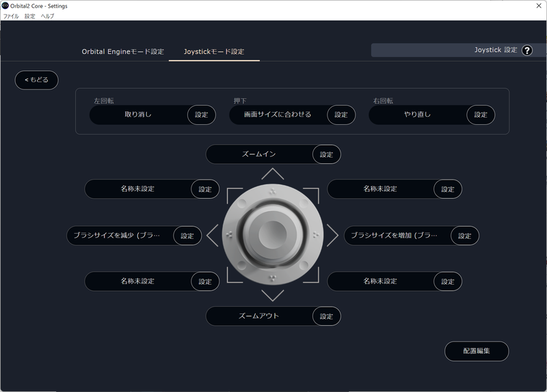Viewport: 547px width, 392px height.
Task: Close the Orbital2 Core Settings window
Action: (x=539, y=6)
